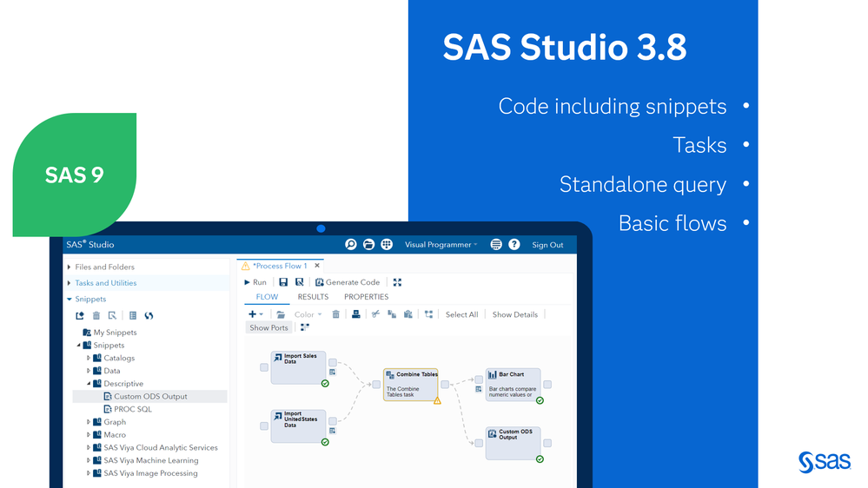Copy selection with the copy icon
868x488 pixels.
(x=392, y=314)
